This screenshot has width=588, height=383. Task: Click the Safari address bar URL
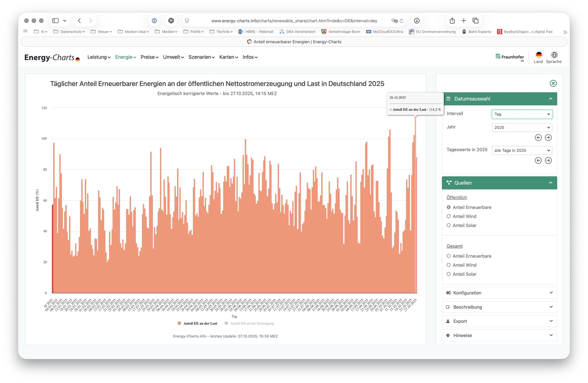pos(294,21)
